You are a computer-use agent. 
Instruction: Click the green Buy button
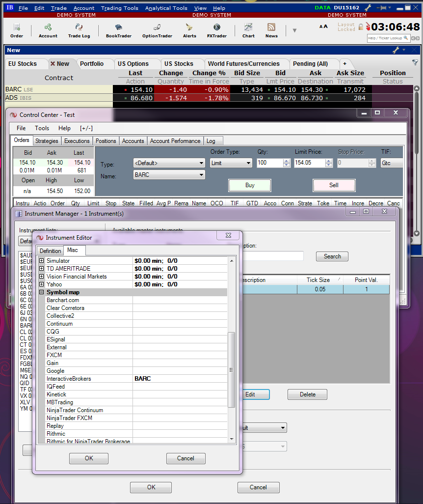coord(250,185)
